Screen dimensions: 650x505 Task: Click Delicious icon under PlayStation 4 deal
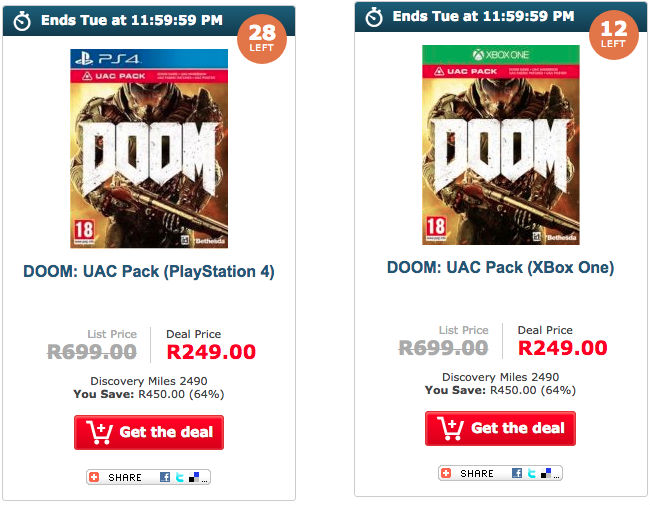(195, 477)
